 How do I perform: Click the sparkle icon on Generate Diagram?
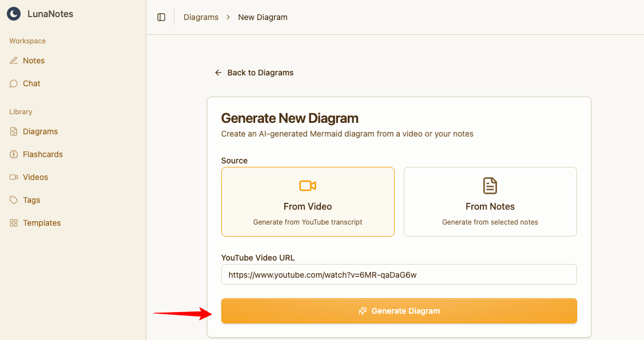coord(362,311)
